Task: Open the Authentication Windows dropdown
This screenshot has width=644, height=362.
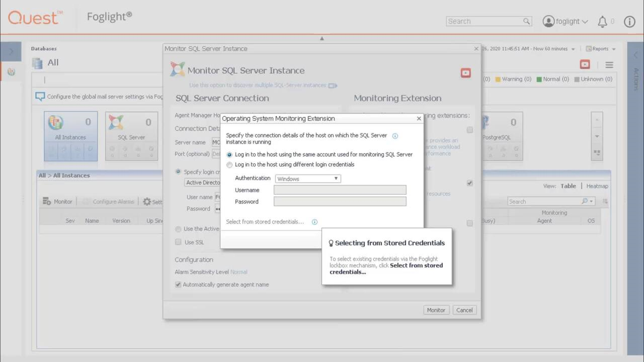Action: 308,178
